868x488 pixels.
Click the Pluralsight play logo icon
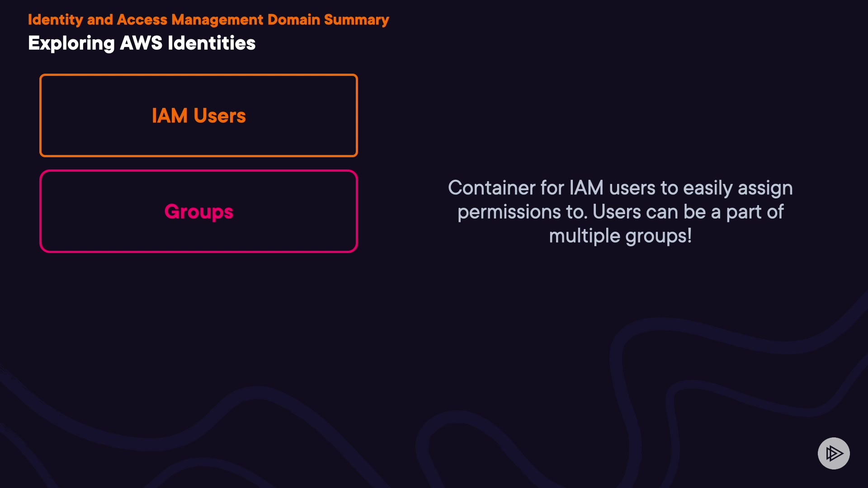(834, 453)
